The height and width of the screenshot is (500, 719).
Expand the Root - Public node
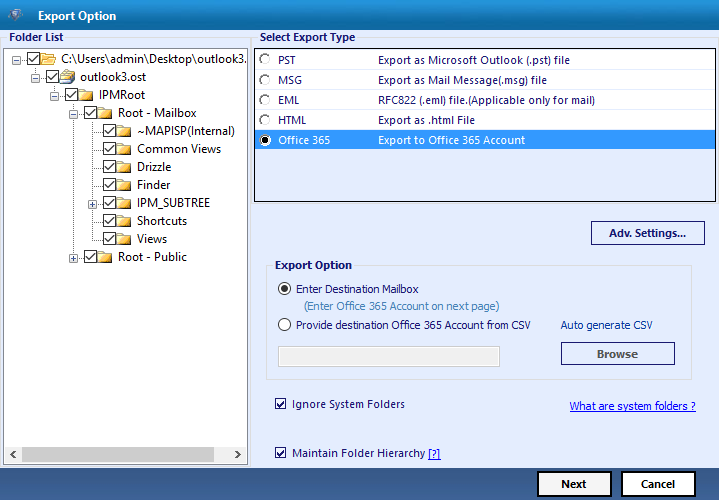(73, 258)
